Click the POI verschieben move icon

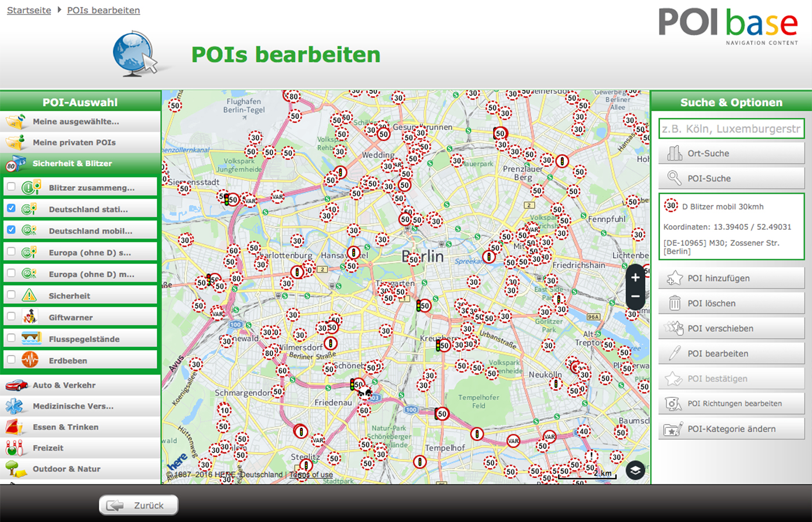pyautogui.click(x=674, y=328)
